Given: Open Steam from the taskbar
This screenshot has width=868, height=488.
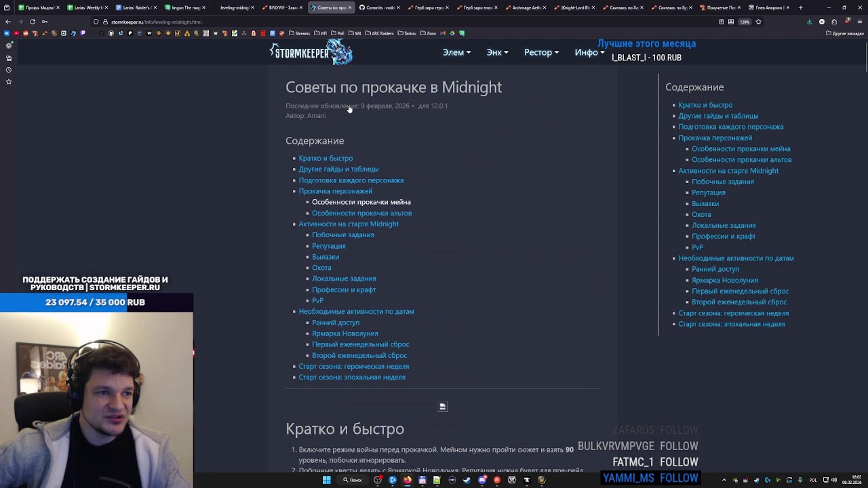Looking at the screenshot, I should pos(467,480).
